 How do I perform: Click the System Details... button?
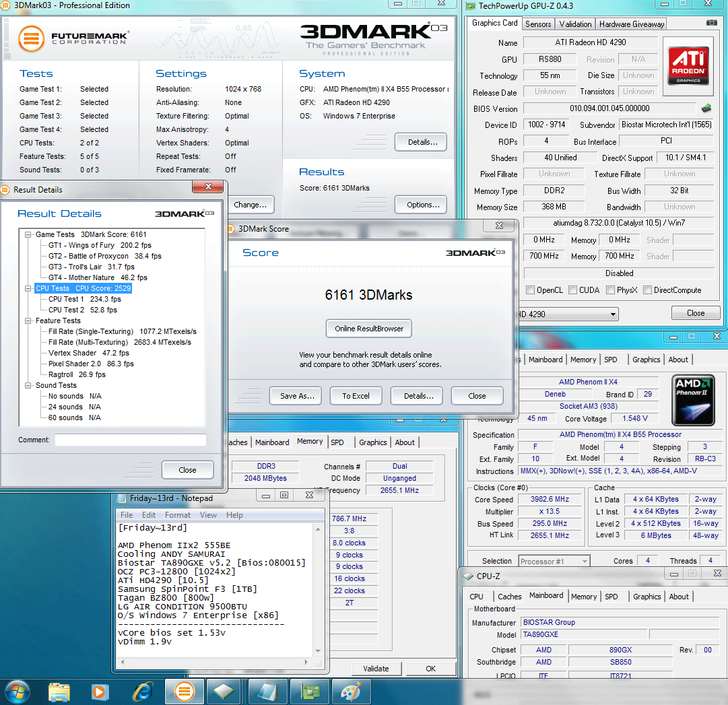[422, 142]
